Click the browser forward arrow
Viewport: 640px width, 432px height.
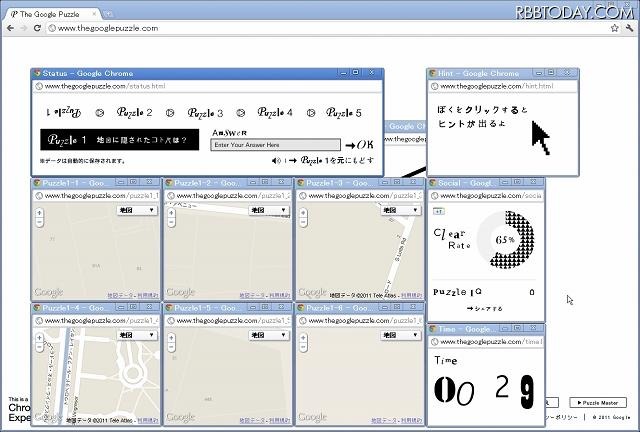[23, 28]
